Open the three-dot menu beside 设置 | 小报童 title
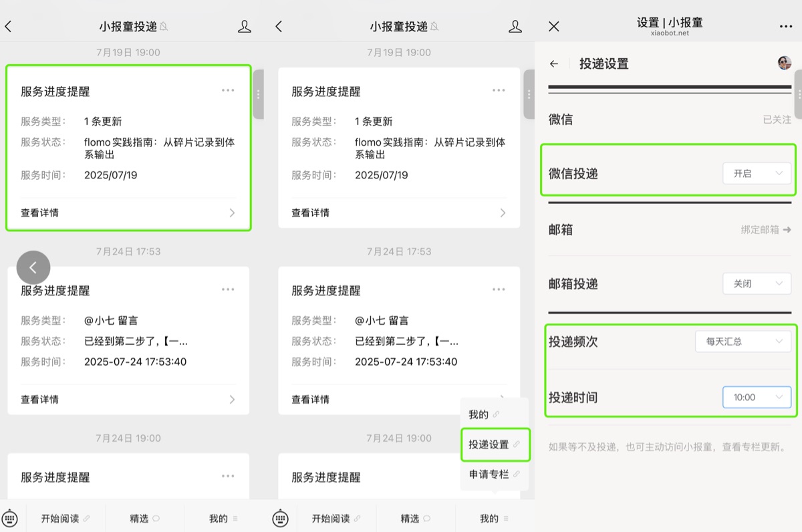This screenshot has height=532, width=802. pos(785,27)
